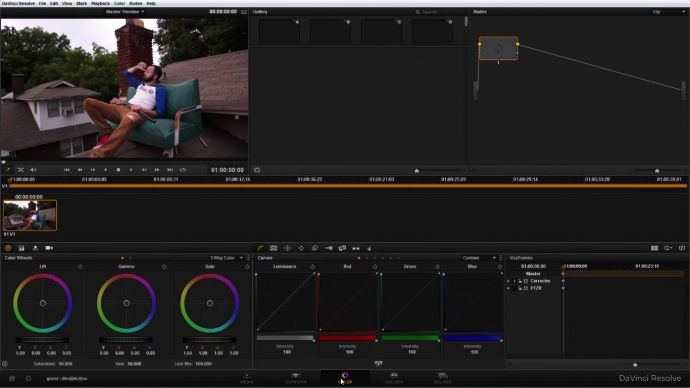This screenshot has height=388, width=690.
Task: Open the Qualifier palette icon
Action: [274, 248]
